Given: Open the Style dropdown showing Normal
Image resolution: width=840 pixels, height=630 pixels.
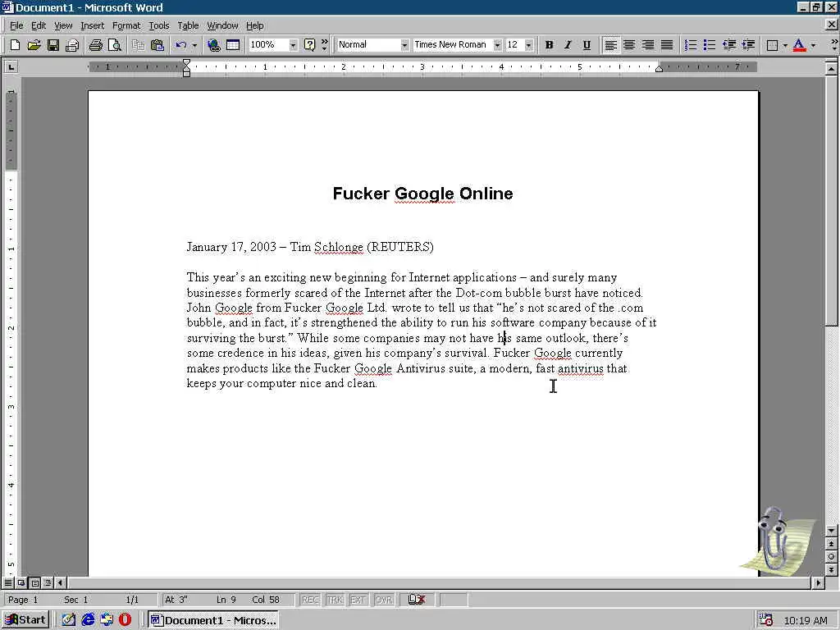Looking at the screenshot, I should click(x=404, y=45).
